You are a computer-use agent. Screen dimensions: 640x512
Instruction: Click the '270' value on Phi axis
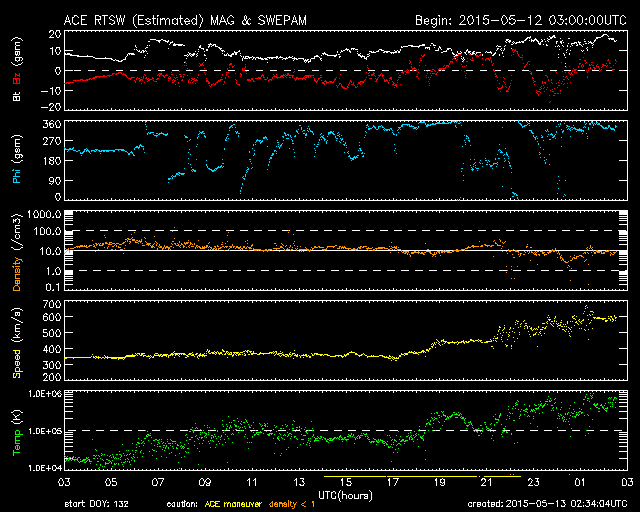coord(52,141)
